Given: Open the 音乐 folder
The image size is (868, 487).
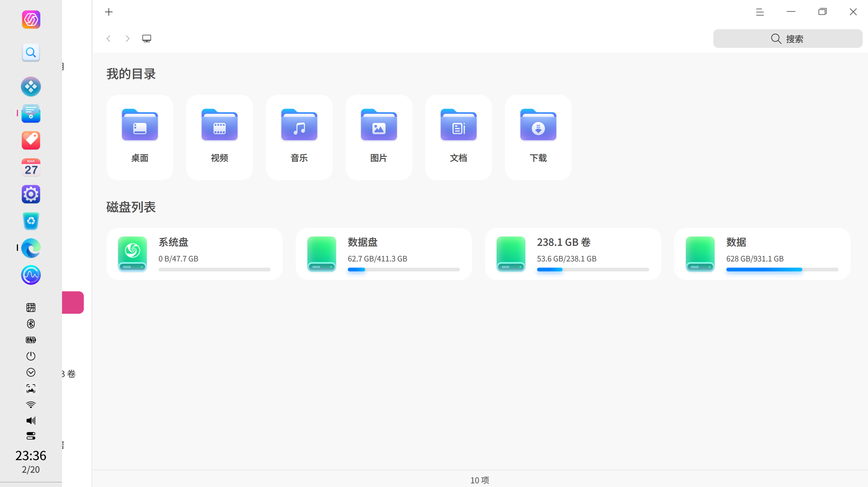Looking at the screenshot, I should click(x=299, y=137).
